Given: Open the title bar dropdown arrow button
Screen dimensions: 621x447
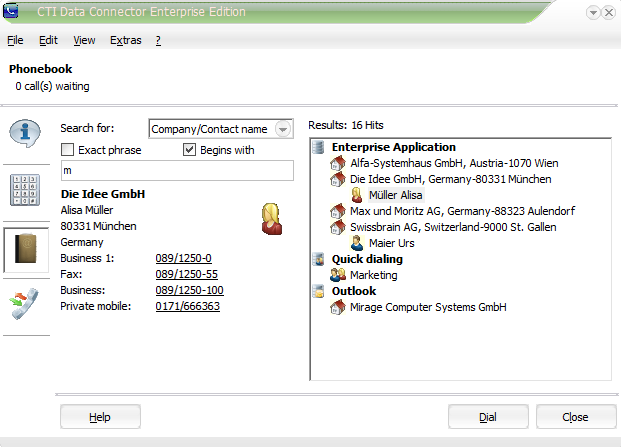Looking at the screenshot, I should click(594, 12).
